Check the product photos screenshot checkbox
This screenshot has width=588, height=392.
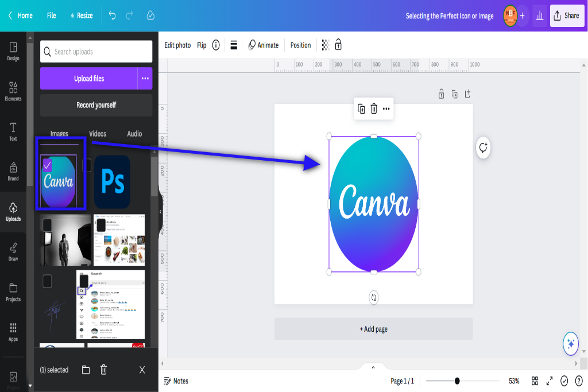[101, 225]
